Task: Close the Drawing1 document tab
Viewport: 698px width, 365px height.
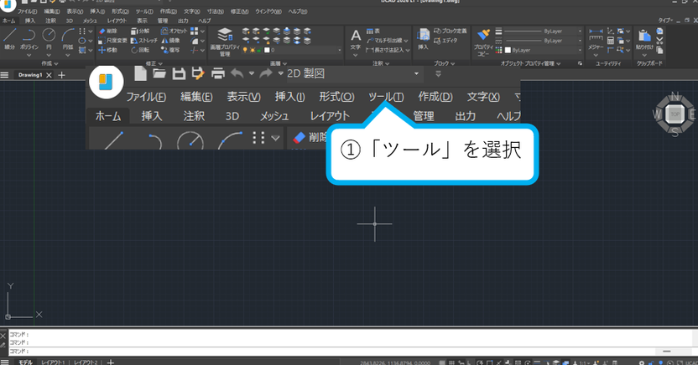Action: pyautogui.click(x=49, y=75)
